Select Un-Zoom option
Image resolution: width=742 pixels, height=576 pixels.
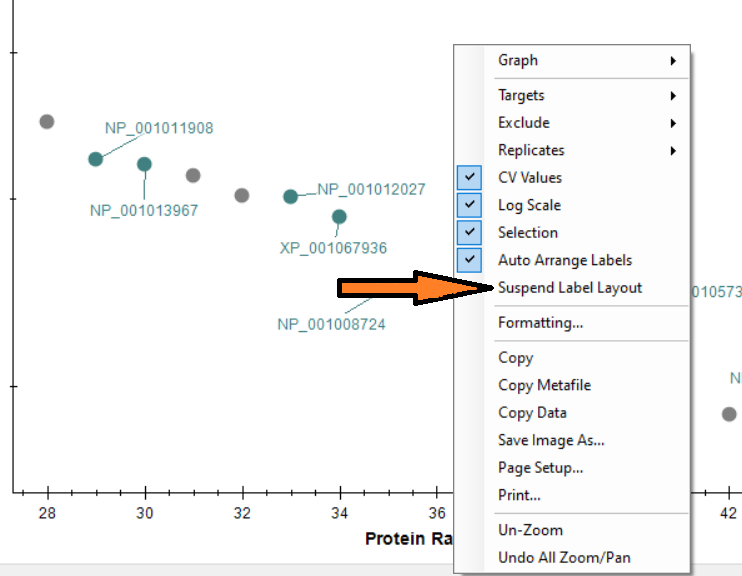[x=530, y=530]
